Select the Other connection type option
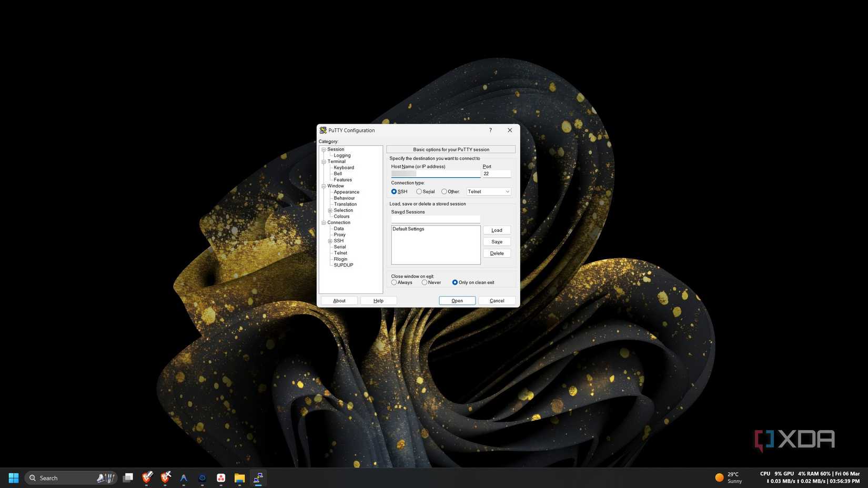The width and height of the screenshot is (868, 488). [x=444, y=191]
